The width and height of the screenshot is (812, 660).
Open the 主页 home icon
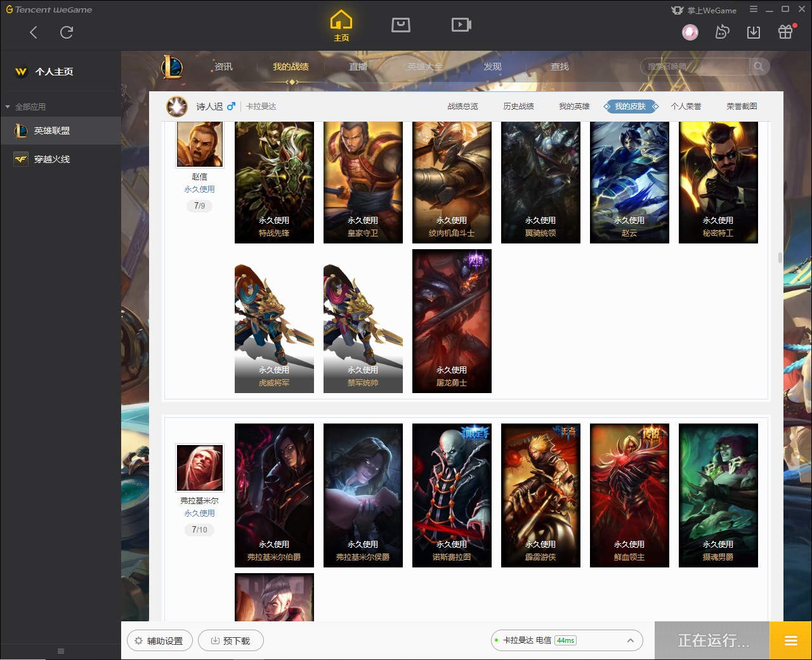341,26
